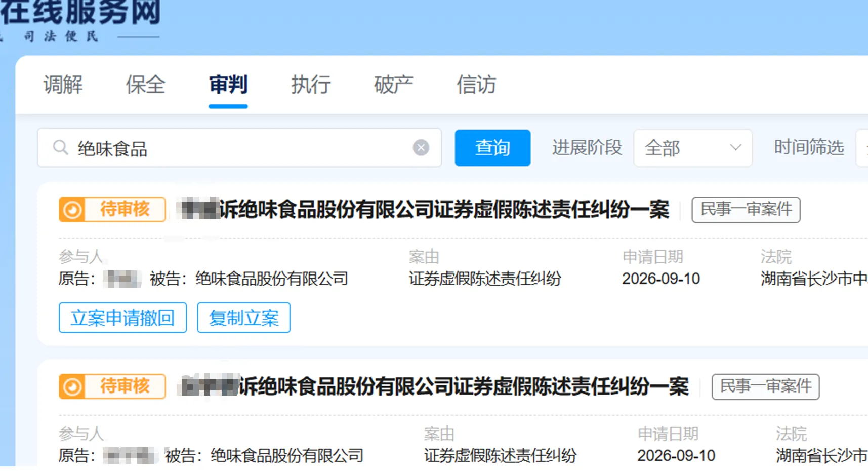The width and height of the screenshot is (868, 471).
Task: Expand the 进展阶段 全部 dropdown
Action: [x=692, y=148]
